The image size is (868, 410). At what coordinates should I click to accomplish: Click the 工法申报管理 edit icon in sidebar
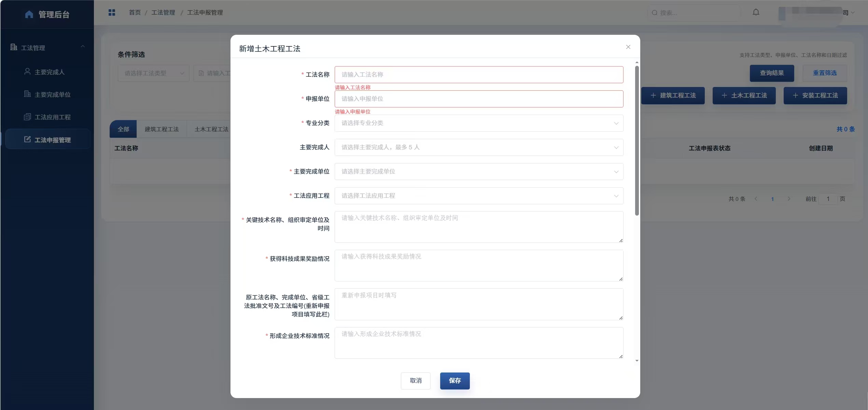[27, 140]
